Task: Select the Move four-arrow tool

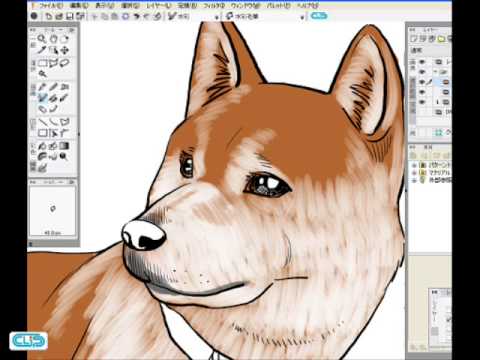Action: (x=65, y=50)
